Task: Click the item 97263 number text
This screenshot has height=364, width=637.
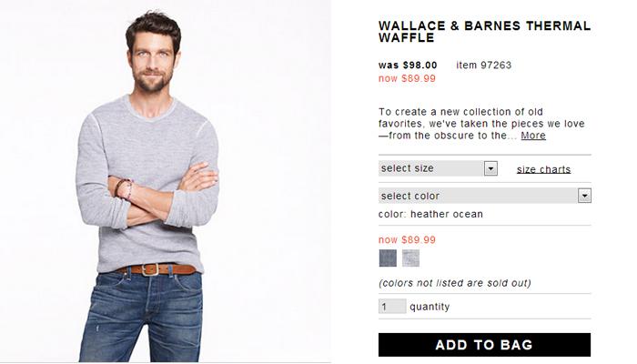Action: pos(483,65)
